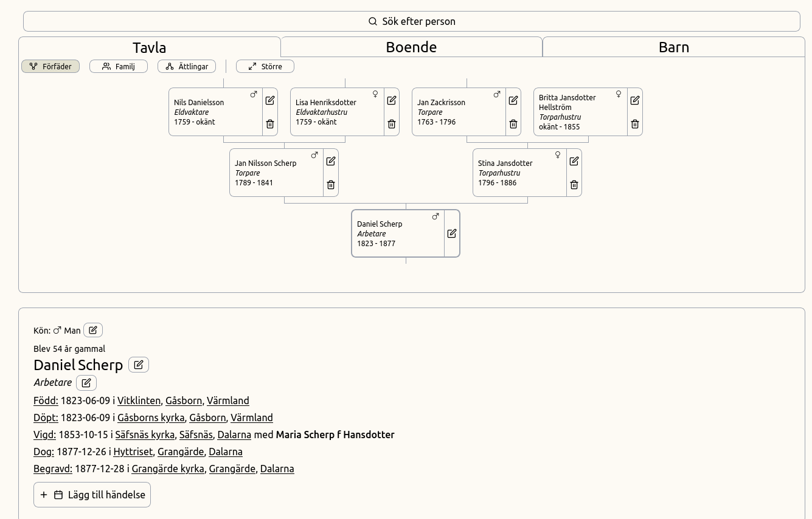Click edit icon on Jan Zackrisson card
Screen dimensions: 812x519
(513, 100)
